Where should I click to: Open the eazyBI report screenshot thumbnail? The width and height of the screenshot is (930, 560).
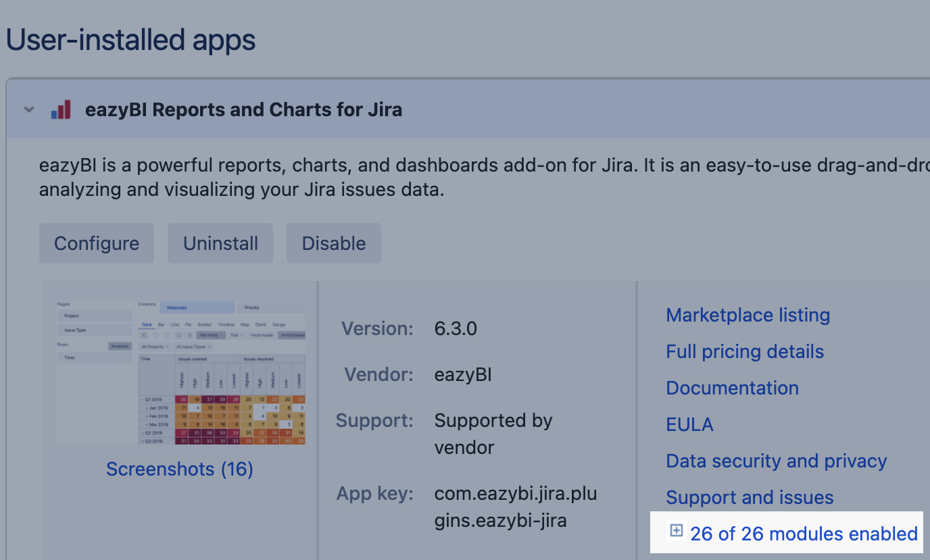point(180,372)
